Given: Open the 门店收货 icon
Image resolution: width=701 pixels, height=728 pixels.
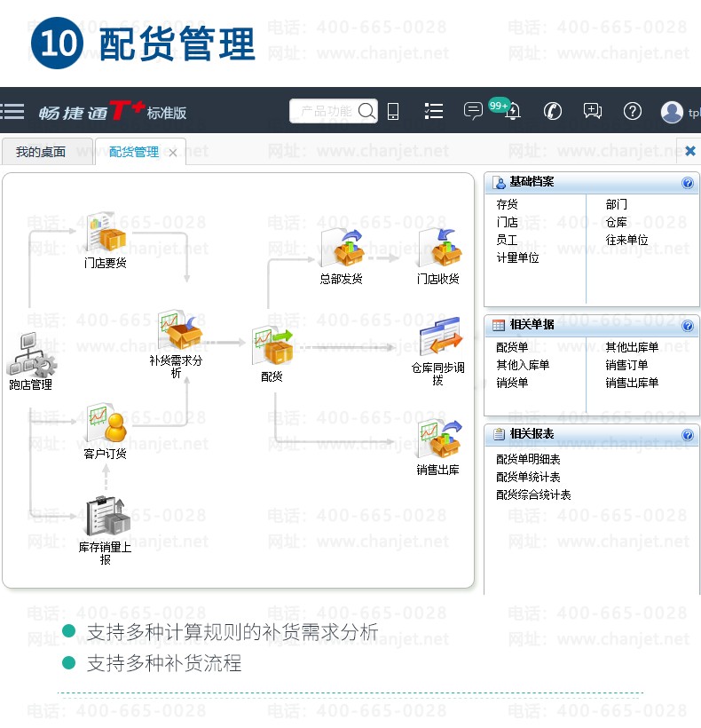Looking at the screenshot, I should click(x=439, y=249).
